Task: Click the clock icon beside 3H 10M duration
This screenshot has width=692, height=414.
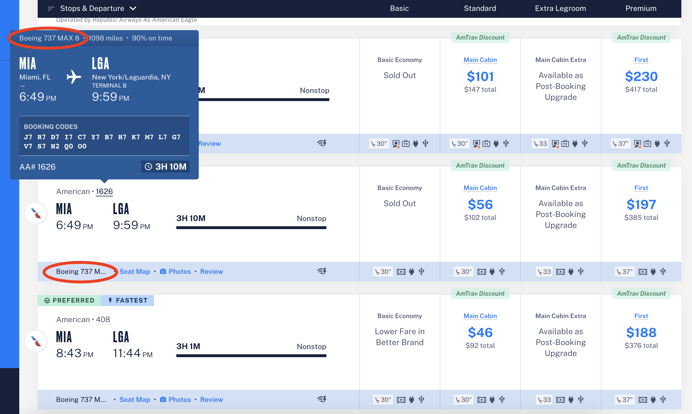Action: tap(148, 166)
